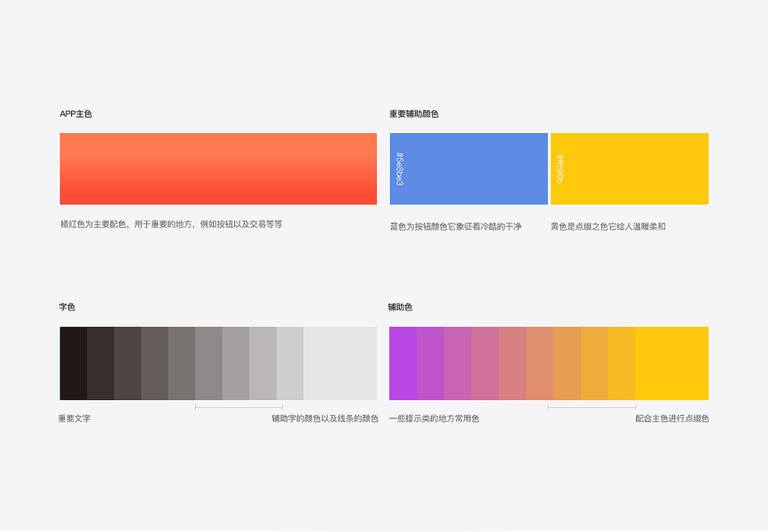Screen dimensions: 768x532
Task: Click the vertical "#5e8be3" hex code text
Action: coord(399,168)
